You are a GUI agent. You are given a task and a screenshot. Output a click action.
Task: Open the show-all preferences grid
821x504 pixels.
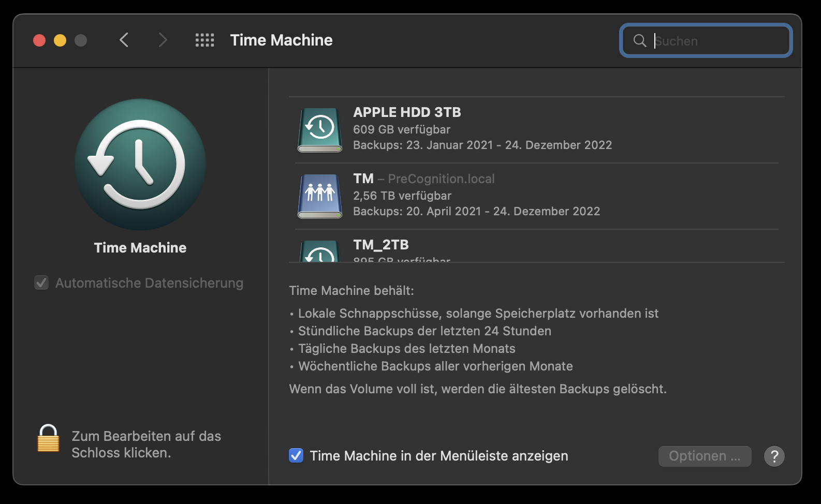click(204, 40)
